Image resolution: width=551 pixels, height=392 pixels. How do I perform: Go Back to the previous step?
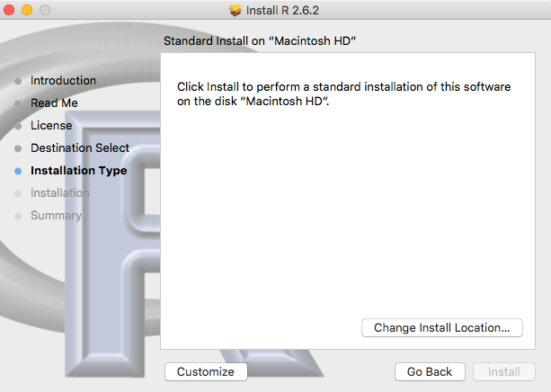[430, 372]
